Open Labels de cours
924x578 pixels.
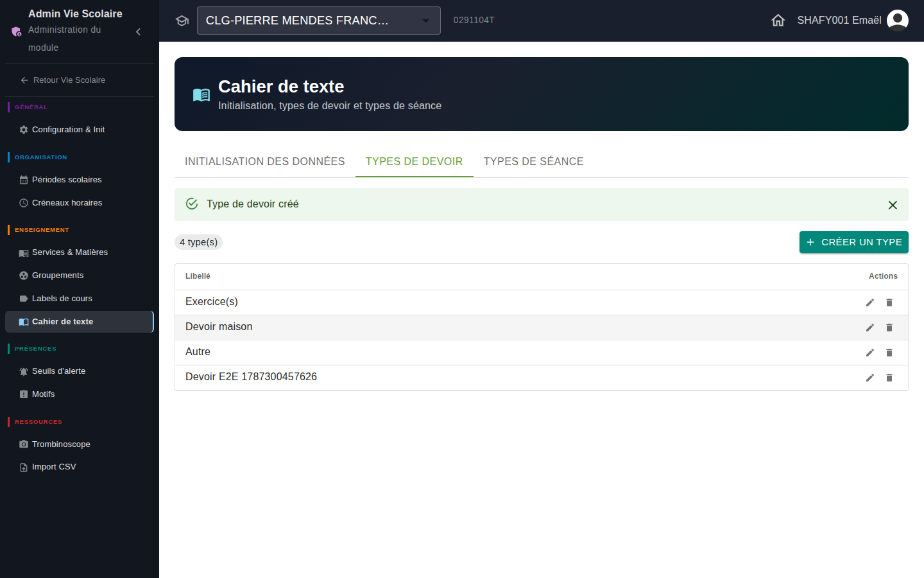click(80, 299)
